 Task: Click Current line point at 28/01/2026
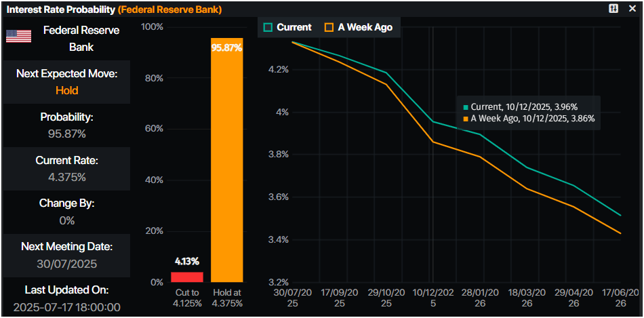481,134
